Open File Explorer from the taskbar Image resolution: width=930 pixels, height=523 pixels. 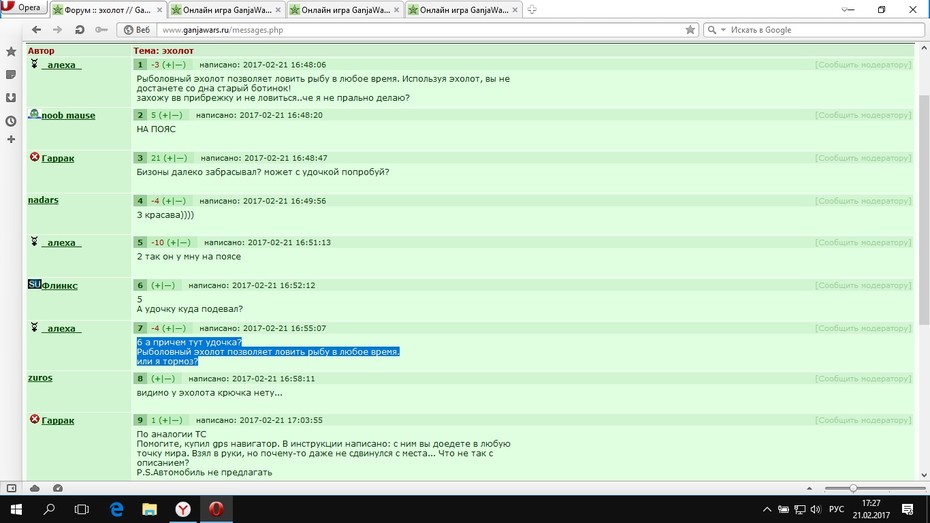click(149, 509)
